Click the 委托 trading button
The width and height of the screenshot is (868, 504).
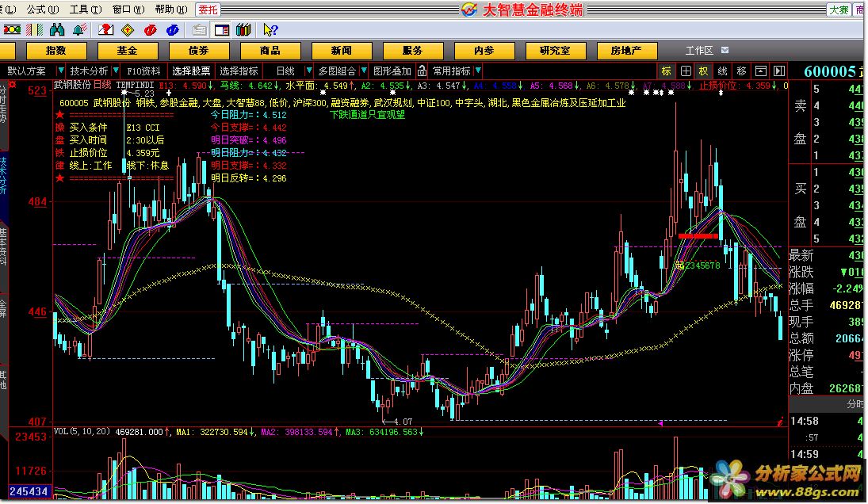click(208, 10)
